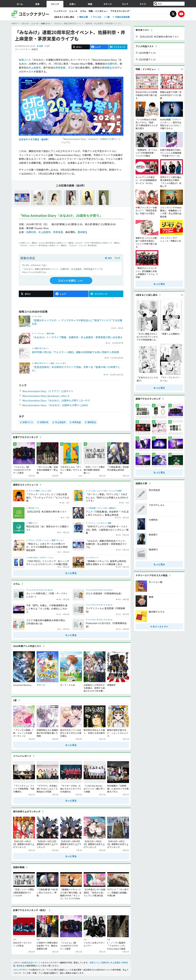Select the 茅原実里 tag chip
The width and height of the screenshot is (196, 980).
point(75,422)
